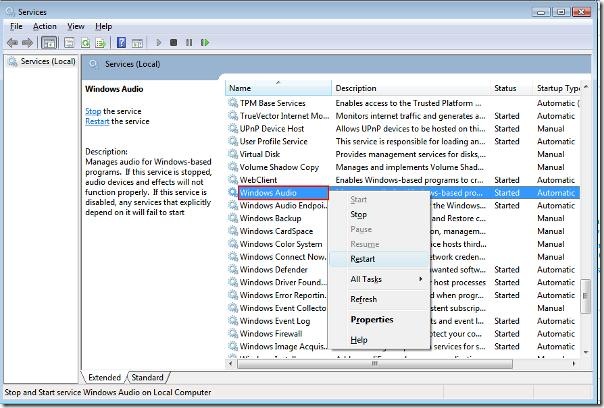Image resolution: width=604 pixels, height=408 pixels.
Task: Choose Stop in the context menu
Action: (380, 215)
